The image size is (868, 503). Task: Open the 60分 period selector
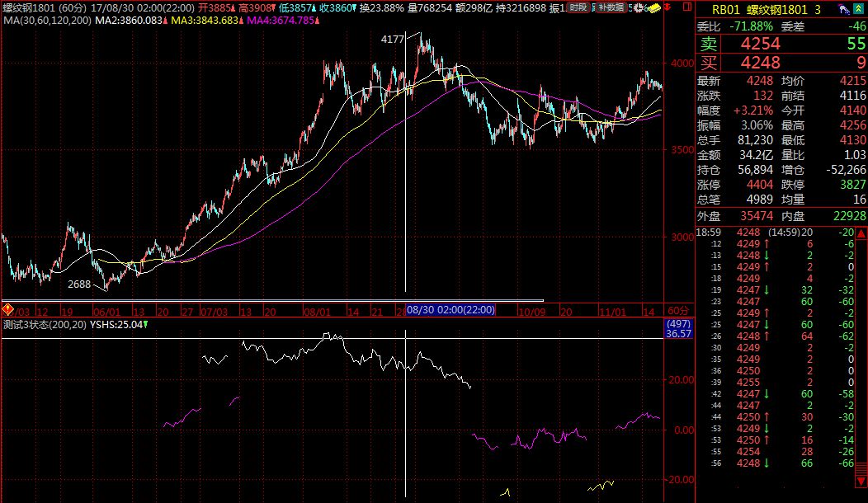[677, 311]
